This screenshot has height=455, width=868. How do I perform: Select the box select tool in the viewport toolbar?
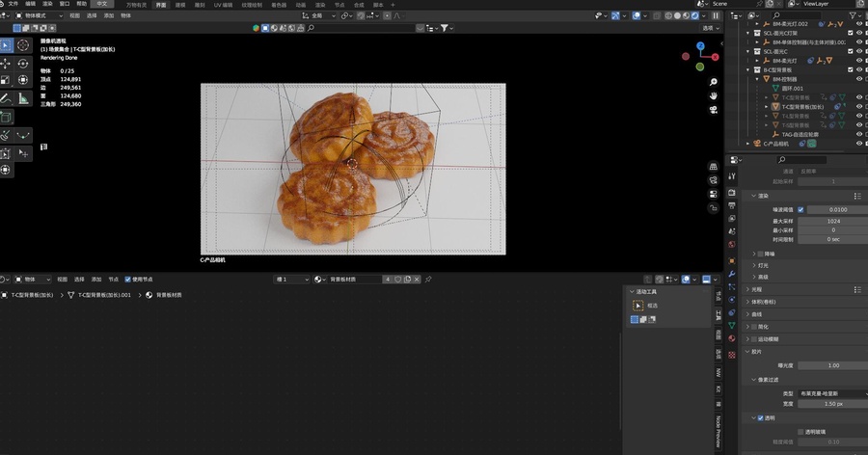tap(6, 45)
